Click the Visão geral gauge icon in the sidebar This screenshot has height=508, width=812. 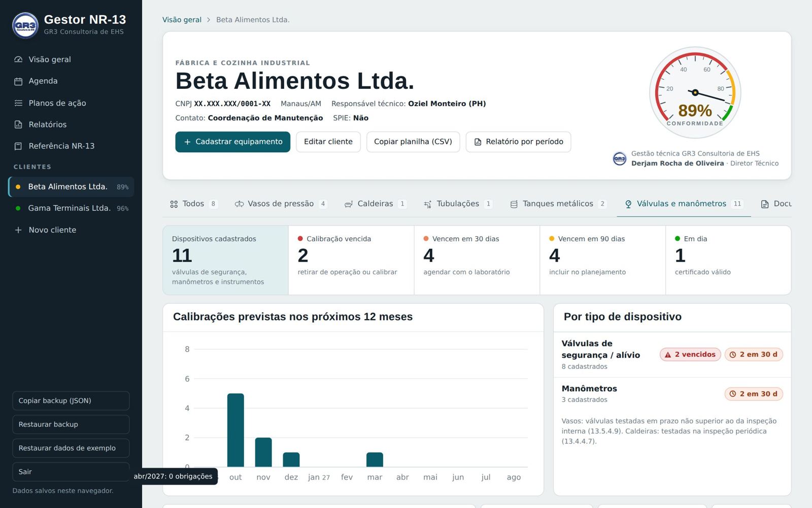click(18, 59)
